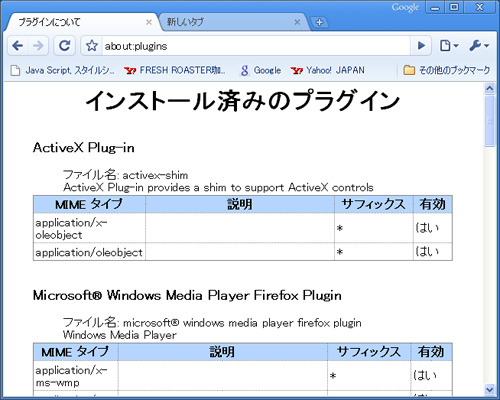This screenshot has height=400, width=500.
Task: Click the Windows Media Player description line
Action: click(120, 335)
